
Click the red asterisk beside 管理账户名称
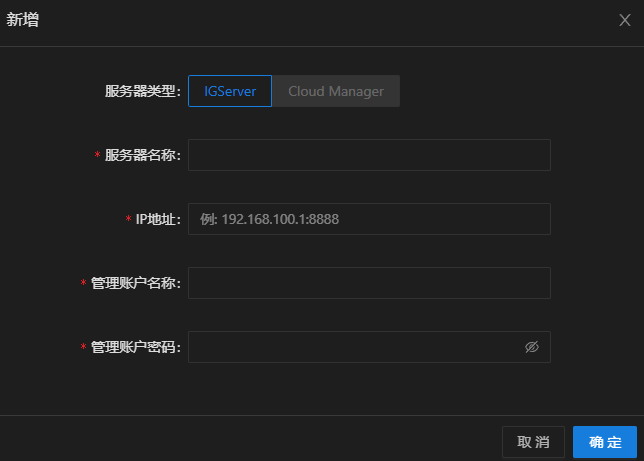pos(84,284)
